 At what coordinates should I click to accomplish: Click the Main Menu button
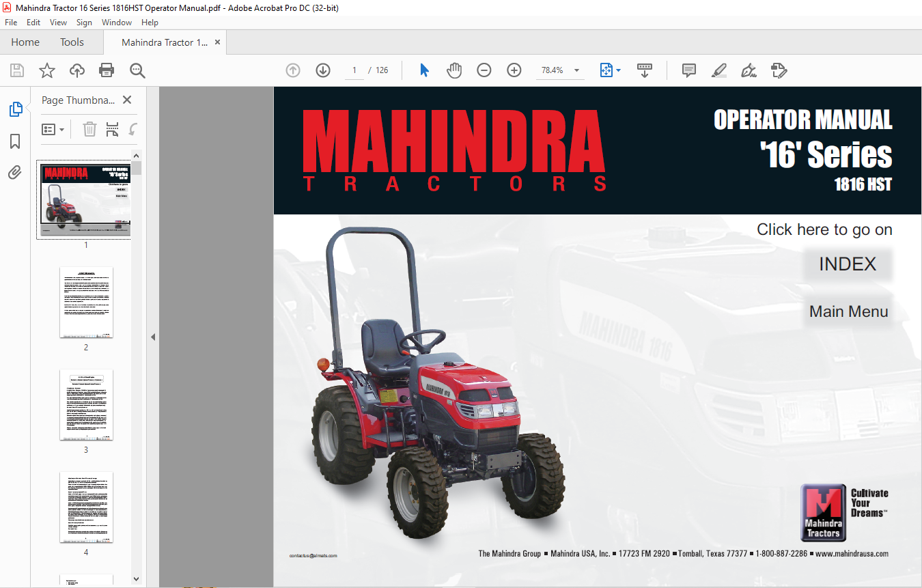point(849,311)
